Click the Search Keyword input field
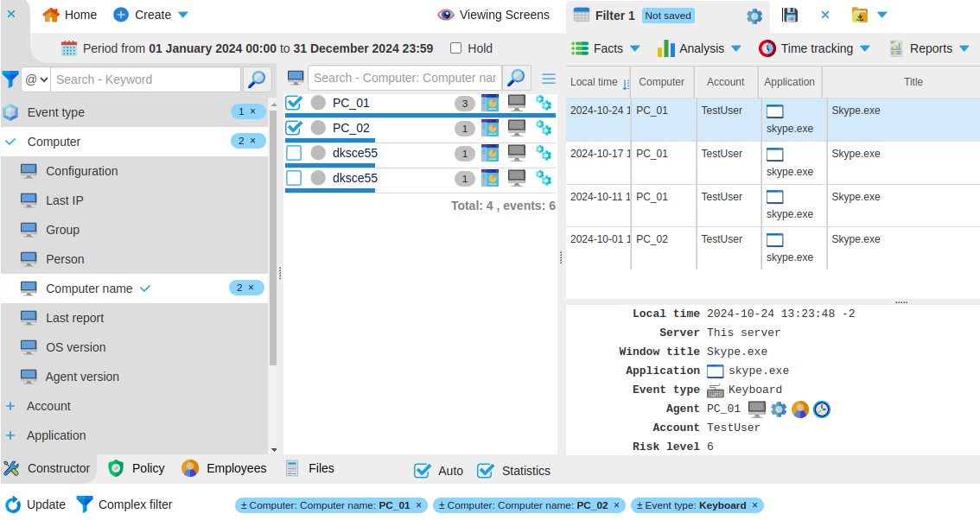This screenshot has height=520, width=980. tap(145, 79)
